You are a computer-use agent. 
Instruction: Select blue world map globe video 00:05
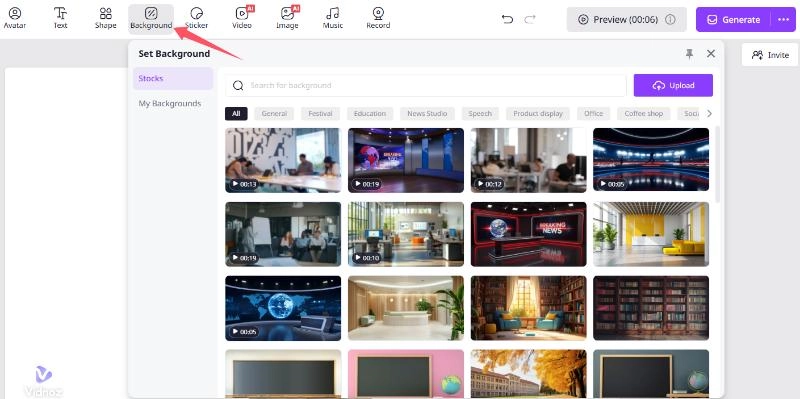(283, 308)
